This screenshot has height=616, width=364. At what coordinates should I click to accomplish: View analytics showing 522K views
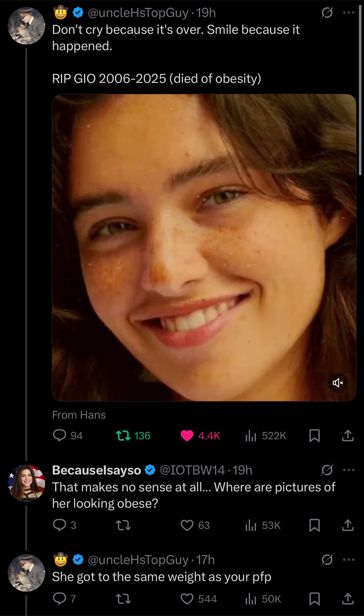250,435
